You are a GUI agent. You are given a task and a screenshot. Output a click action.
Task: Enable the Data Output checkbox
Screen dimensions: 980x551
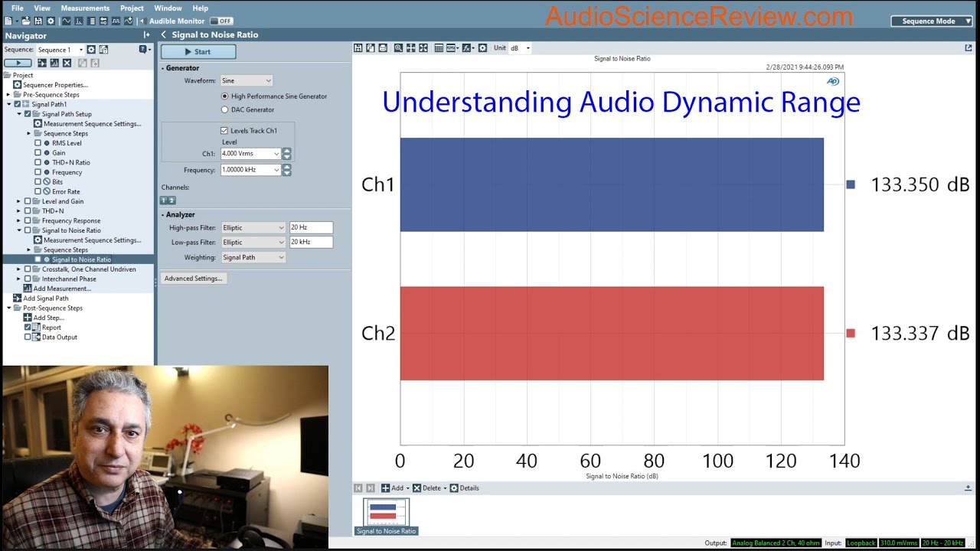28,337
